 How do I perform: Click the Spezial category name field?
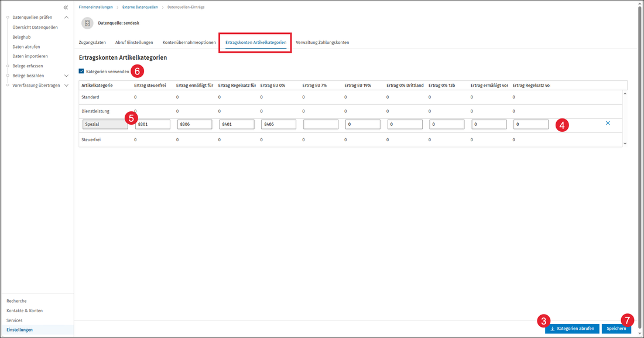point(105,124)
